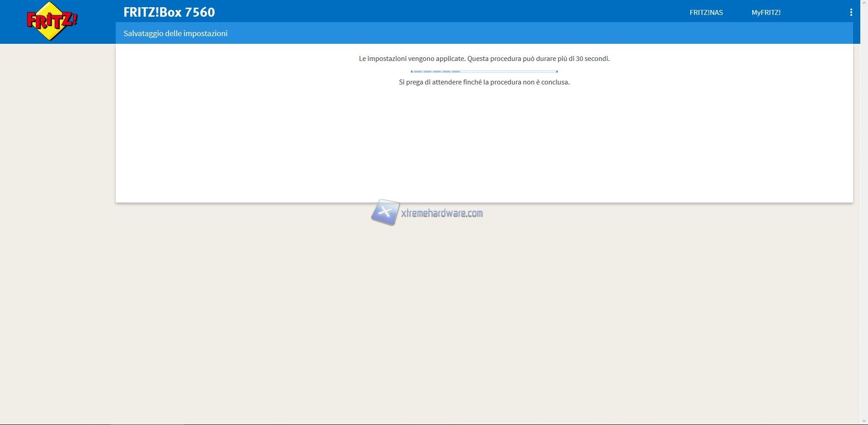Click the 'Si prega di attendere' notice

pyautogui.click(x=484, y=82)
